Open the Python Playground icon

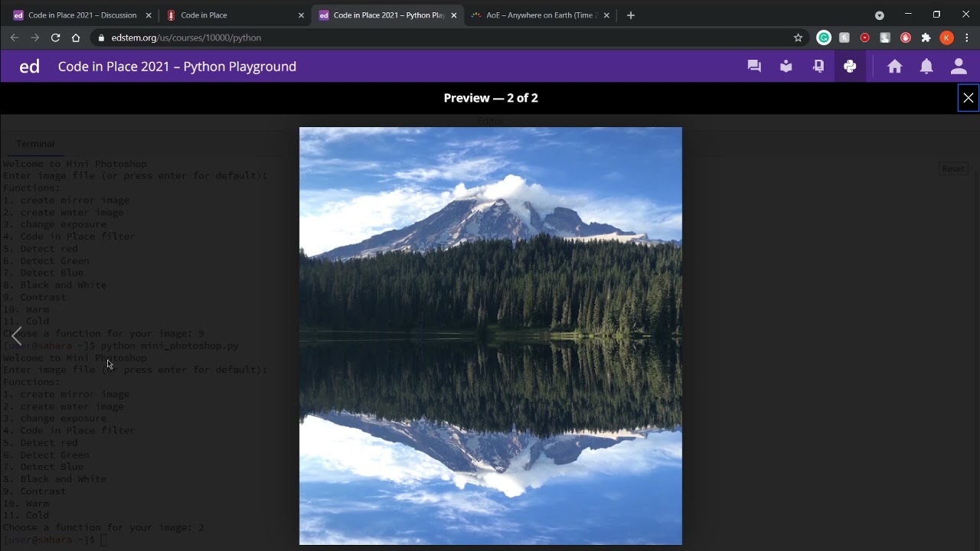(850, 67)
